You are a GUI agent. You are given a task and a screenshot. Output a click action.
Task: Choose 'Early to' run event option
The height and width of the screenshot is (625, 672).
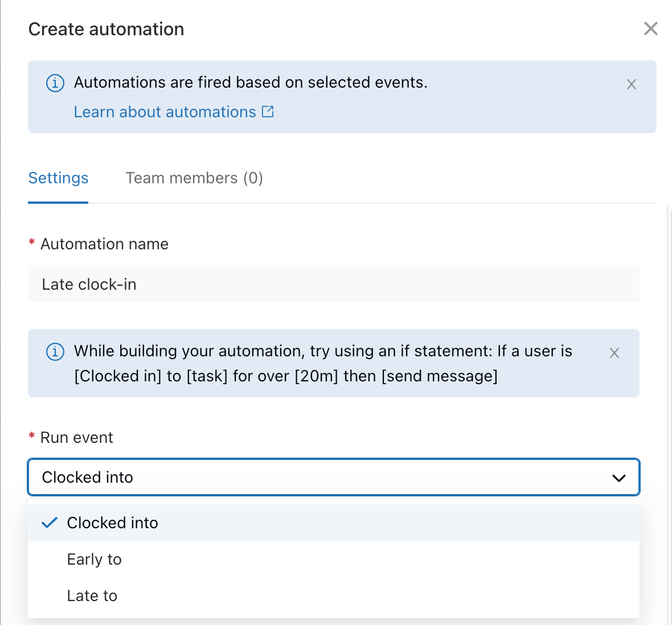(95, 560)
